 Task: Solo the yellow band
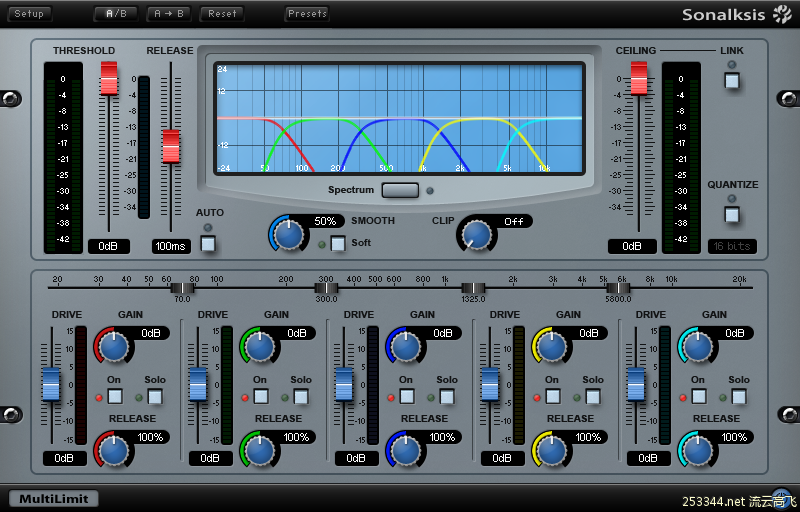tap(592, 396)
